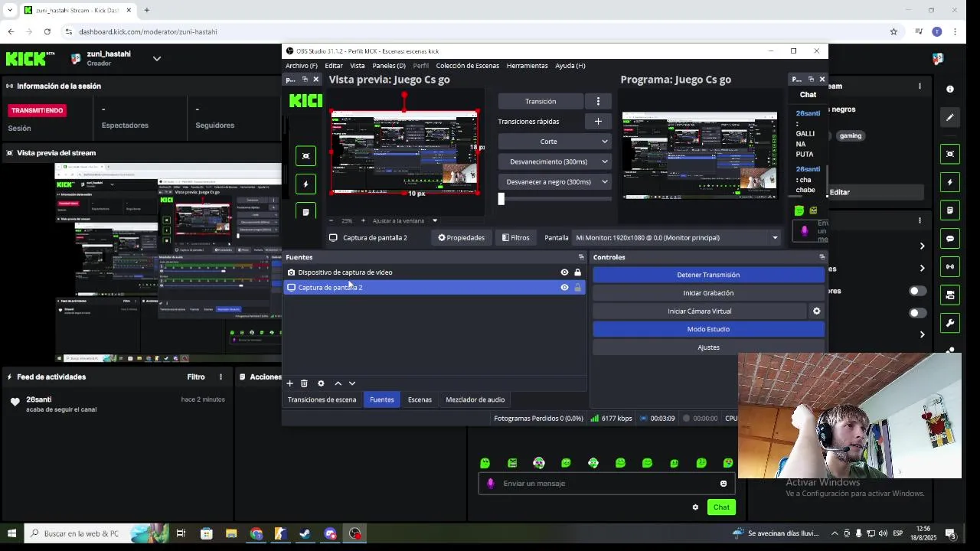
Task: Lock the Captura de pantalla 2 source
Action: 577,287
